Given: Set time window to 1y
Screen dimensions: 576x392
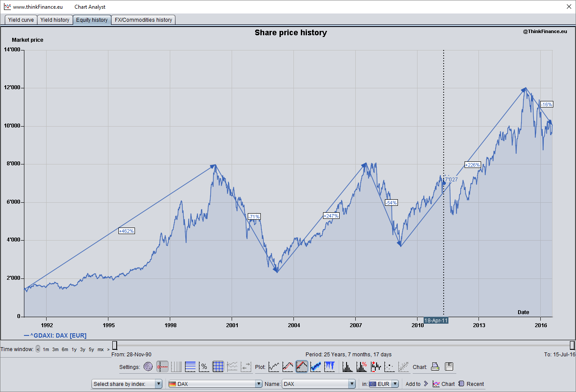Looking at the screenshot, I should click(x=74, y=349).
